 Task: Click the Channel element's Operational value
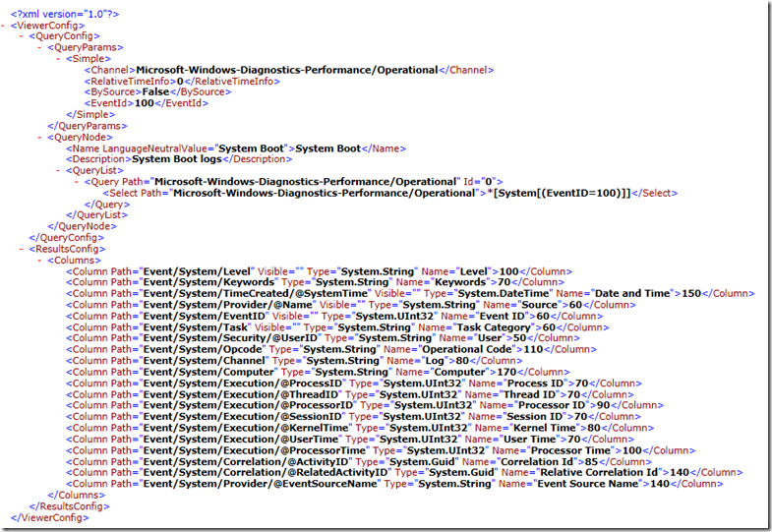point(286,70)
